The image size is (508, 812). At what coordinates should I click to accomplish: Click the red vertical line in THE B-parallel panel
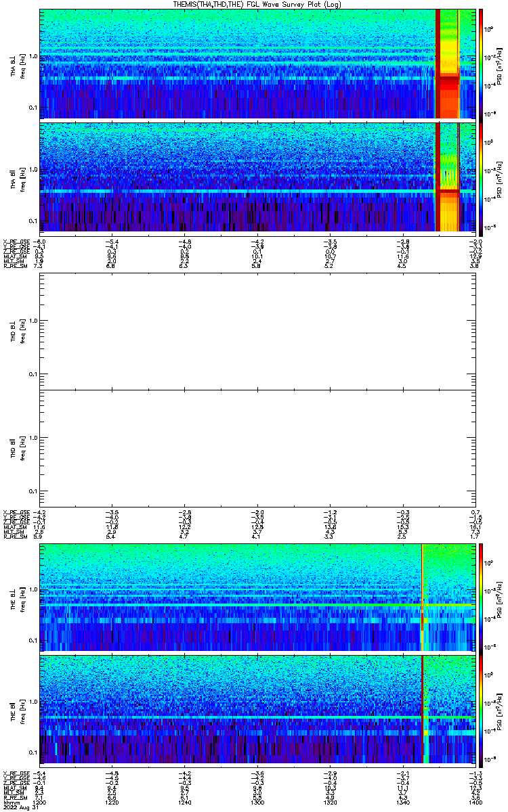click(x=422, y=709)
